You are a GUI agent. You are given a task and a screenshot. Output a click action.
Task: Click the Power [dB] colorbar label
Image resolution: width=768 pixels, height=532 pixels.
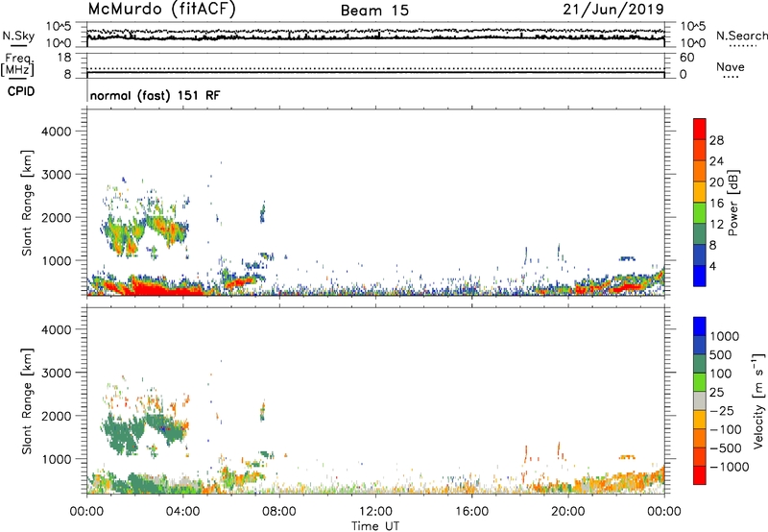coord(732,203)
